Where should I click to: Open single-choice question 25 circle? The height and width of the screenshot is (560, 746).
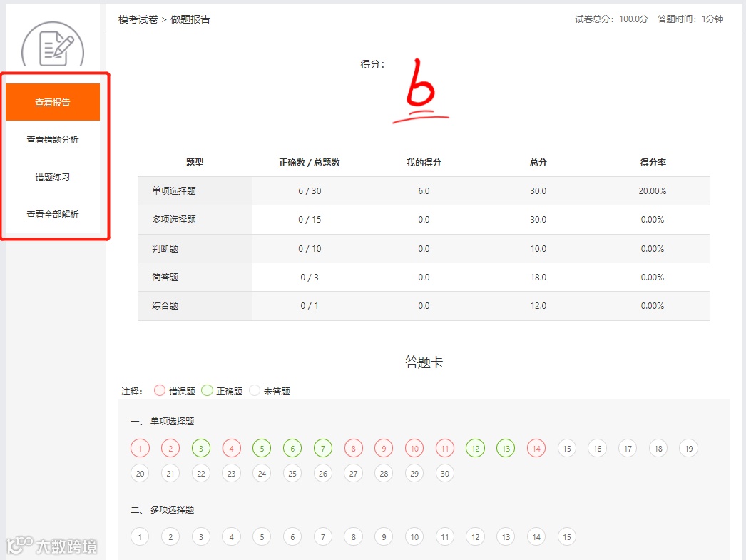point(292,474)
